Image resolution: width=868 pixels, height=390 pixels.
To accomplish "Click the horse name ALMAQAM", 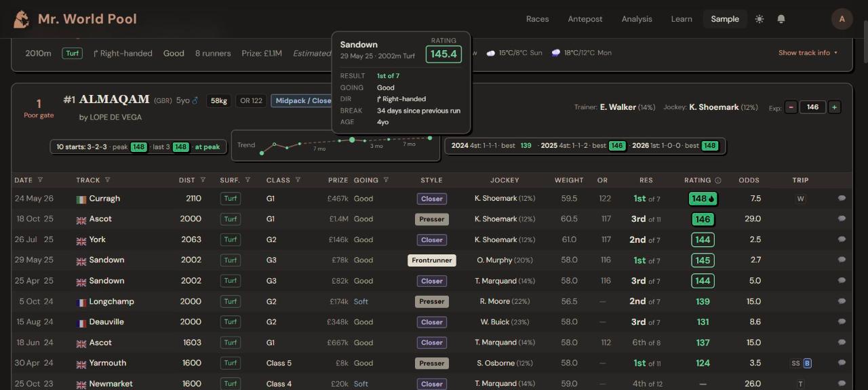I will click(x=115, y=100).
